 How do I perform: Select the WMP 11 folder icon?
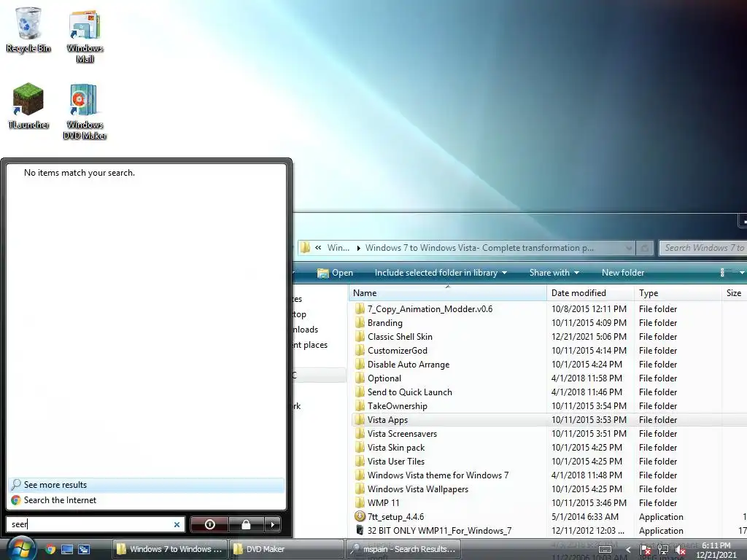point(360,503)
